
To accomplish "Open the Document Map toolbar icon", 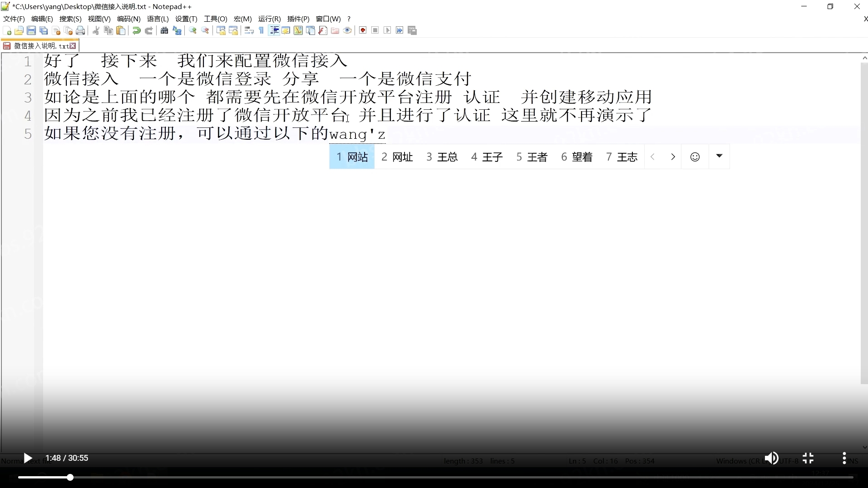I will 298,30.
